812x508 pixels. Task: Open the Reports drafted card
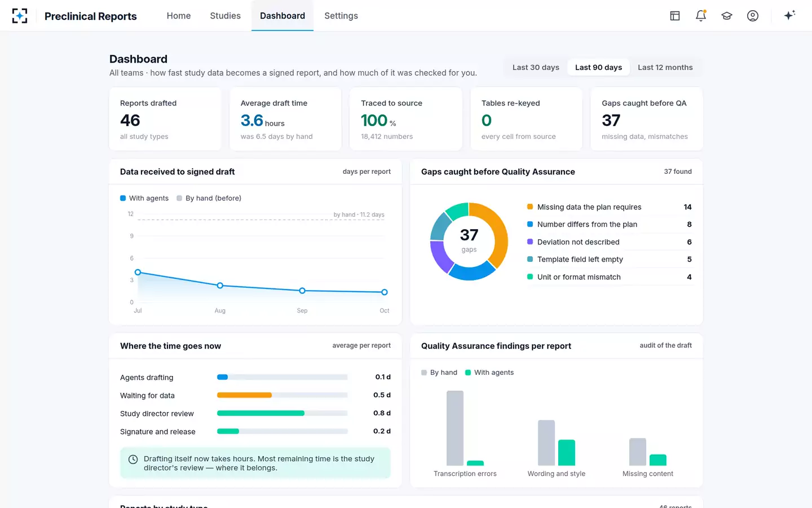pos(165,119)
